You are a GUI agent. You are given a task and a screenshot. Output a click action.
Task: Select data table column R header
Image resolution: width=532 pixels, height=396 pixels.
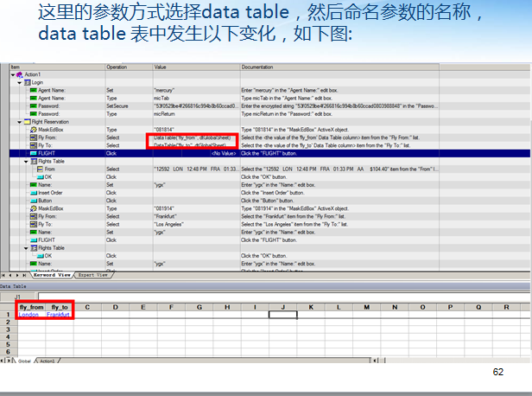point(506,307)
